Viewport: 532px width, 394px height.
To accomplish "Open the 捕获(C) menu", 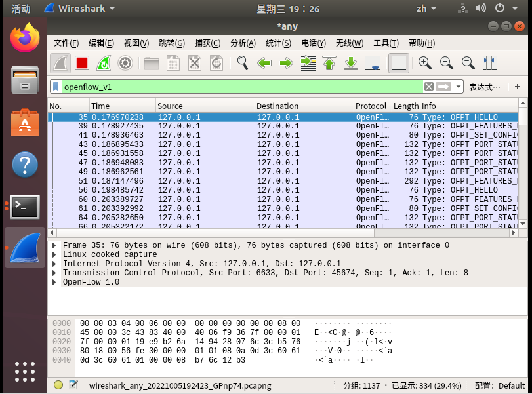I will (x=208, y=43).
